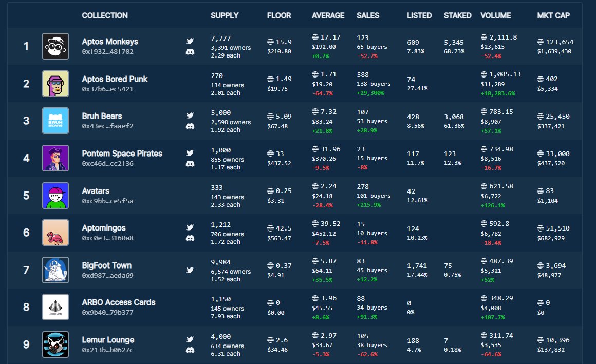Open Bruh Bears Discord icon
The height and width of the screenshot is (364, 596).
pos(190,126)
